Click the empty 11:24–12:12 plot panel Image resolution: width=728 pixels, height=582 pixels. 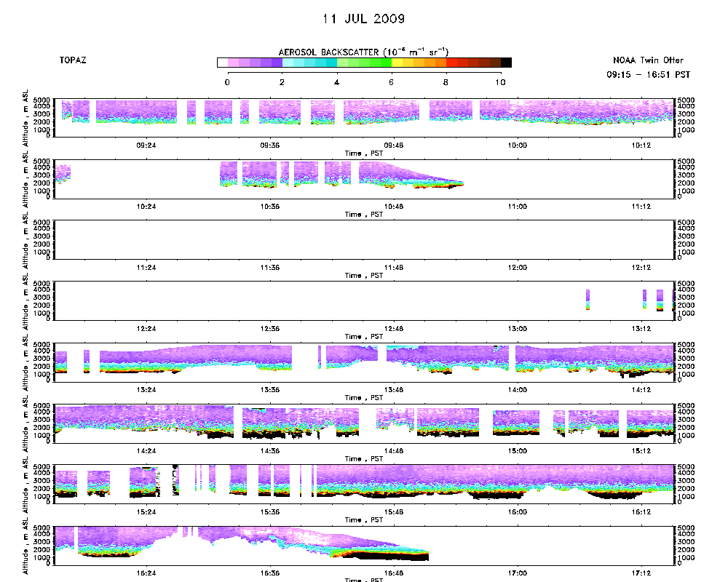[x=364, y=239]
